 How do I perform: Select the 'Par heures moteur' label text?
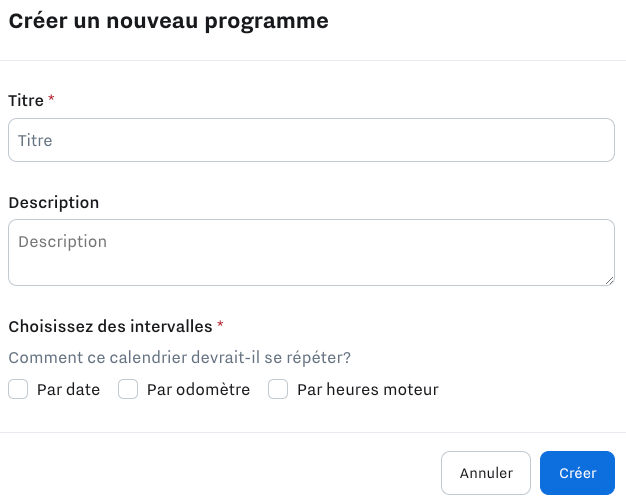point(367,390)
